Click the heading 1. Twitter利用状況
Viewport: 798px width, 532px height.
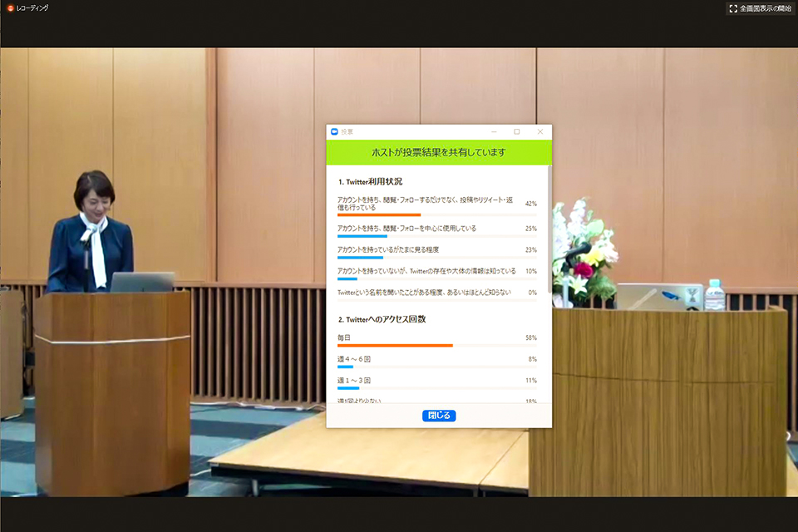[x=370, y=182]
